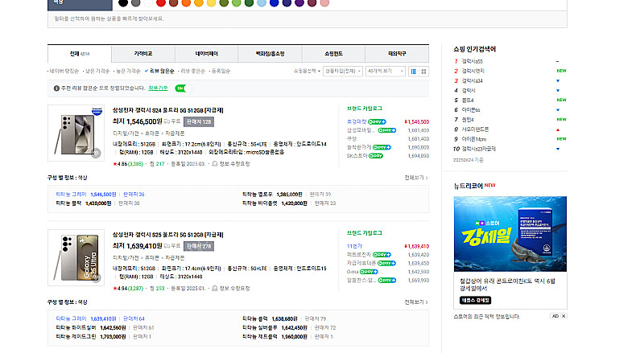Switch to 해외직구 tab
644x353 pixels.
pyautogui.click(x=397, y=54)
